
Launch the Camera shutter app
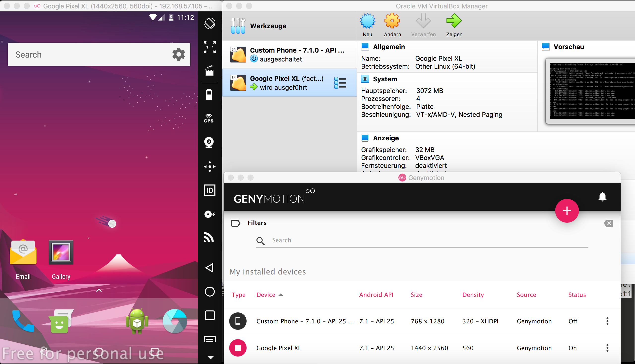(175, 321)
